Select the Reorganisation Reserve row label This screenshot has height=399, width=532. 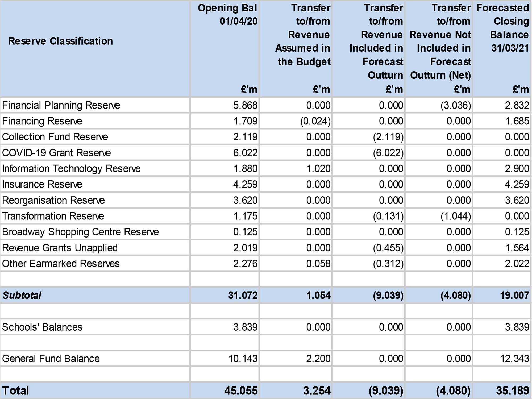coord(53,200)
